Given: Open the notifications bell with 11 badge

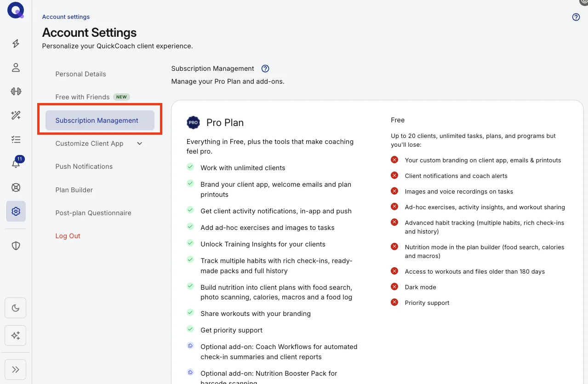Looking at the screenshot, I should pyautogui.click(x=17, y=162).
